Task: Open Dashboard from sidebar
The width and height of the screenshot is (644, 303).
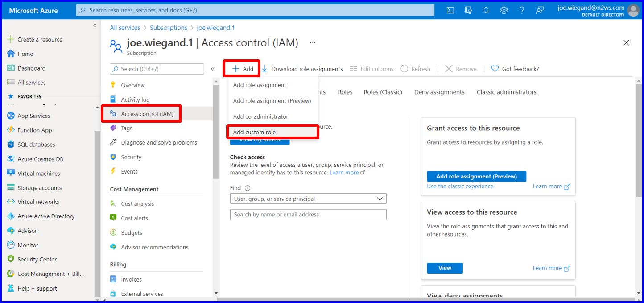Action: click(x=26, y=68)
